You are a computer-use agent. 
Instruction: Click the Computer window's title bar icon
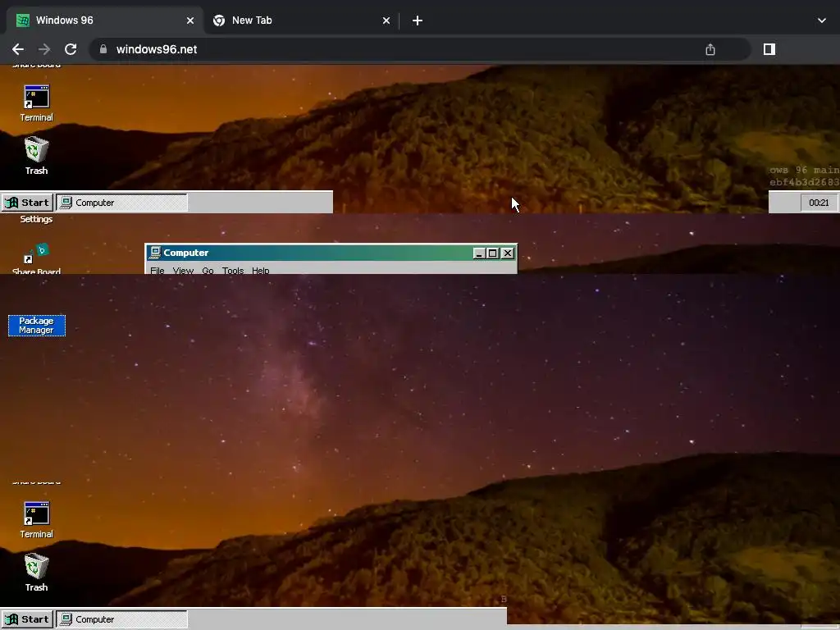(x=155, y=253)
